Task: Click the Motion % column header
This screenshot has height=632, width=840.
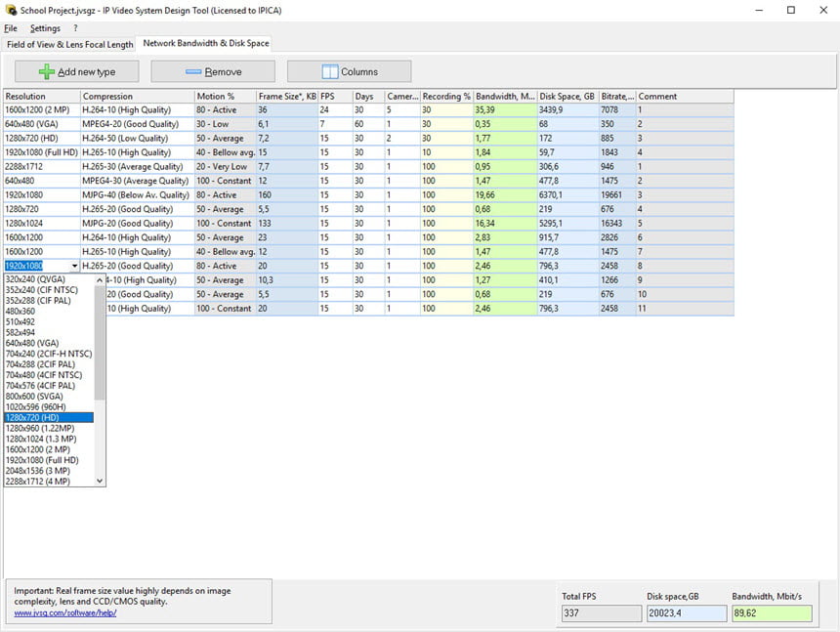Action: click(225, 97)
